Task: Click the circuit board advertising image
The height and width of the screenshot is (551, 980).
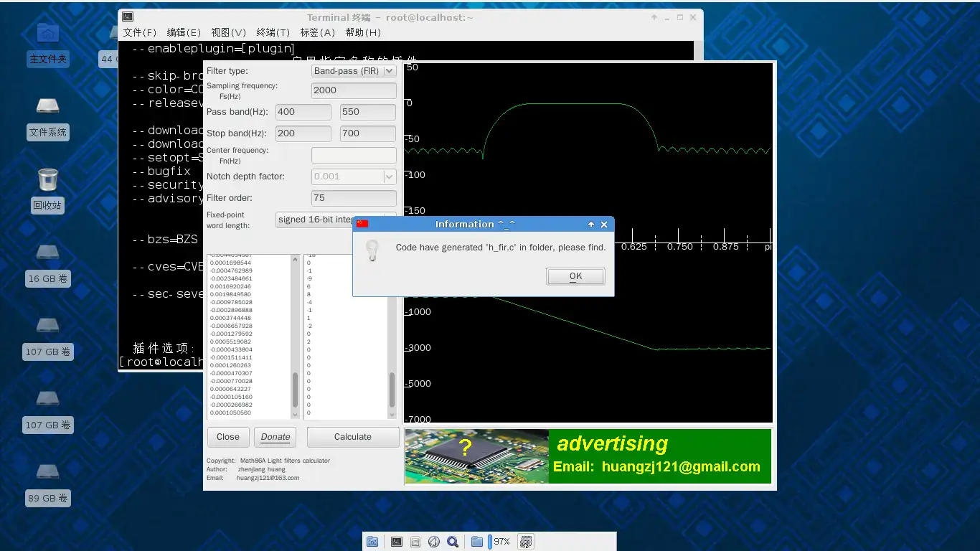Action: point(477,456)
